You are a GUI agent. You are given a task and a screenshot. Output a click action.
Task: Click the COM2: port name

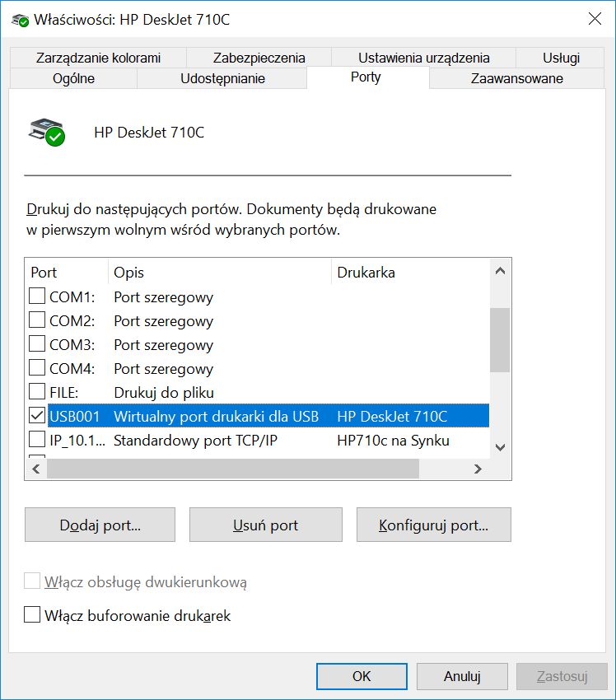click(72, 321)
